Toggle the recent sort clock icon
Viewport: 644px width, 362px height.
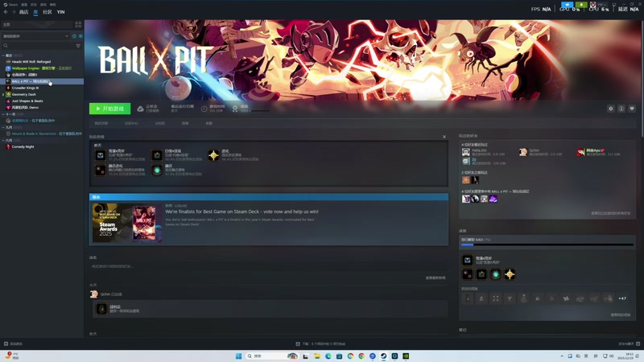74,36
